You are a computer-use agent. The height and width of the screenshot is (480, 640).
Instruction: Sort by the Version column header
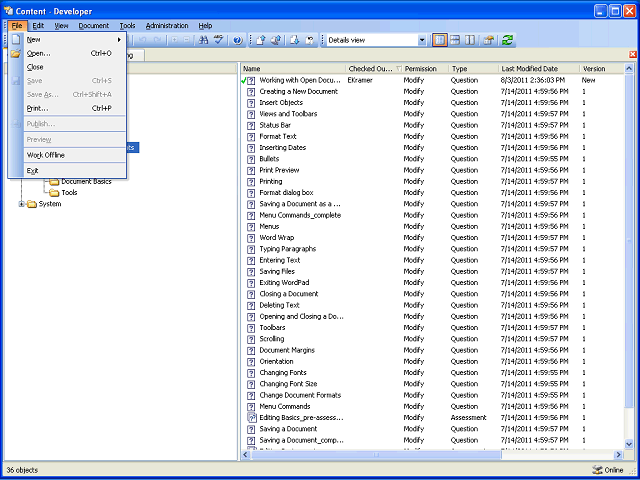coord(602,69)
